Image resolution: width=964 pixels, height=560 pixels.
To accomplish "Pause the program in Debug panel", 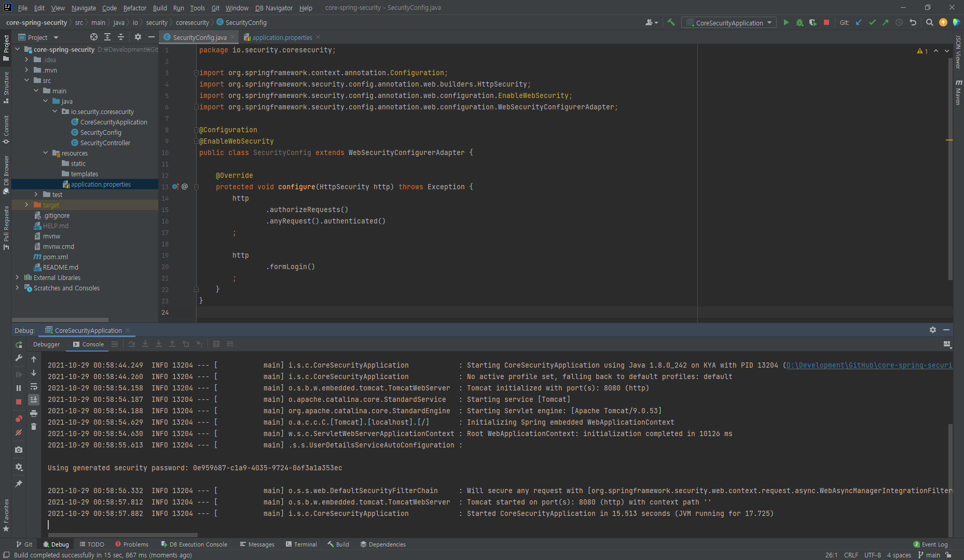I will [19, 388].
